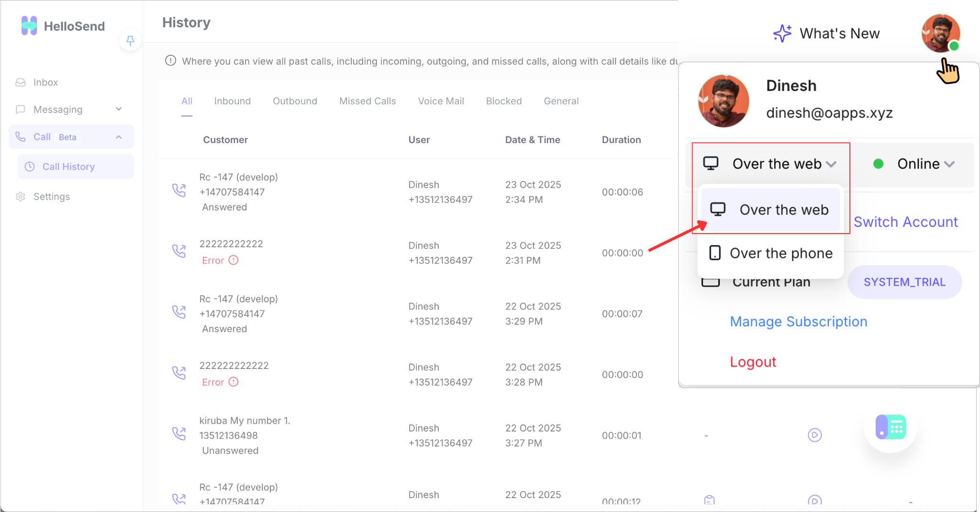Click the Customer column header

click(225, 140)
